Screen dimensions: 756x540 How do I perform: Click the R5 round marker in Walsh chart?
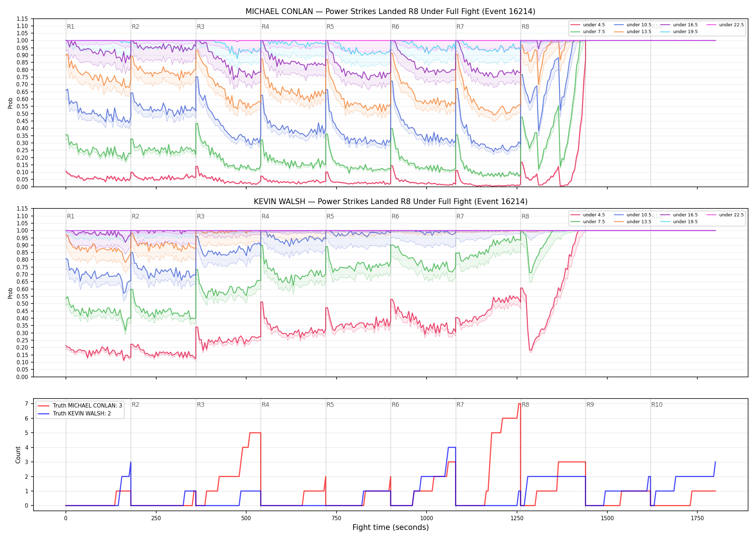330,216
